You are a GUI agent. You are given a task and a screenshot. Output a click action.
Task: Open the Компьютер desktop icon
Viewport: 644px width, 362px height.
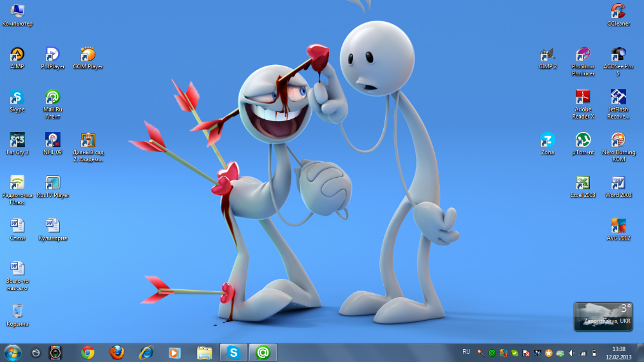tap(17, 15)
